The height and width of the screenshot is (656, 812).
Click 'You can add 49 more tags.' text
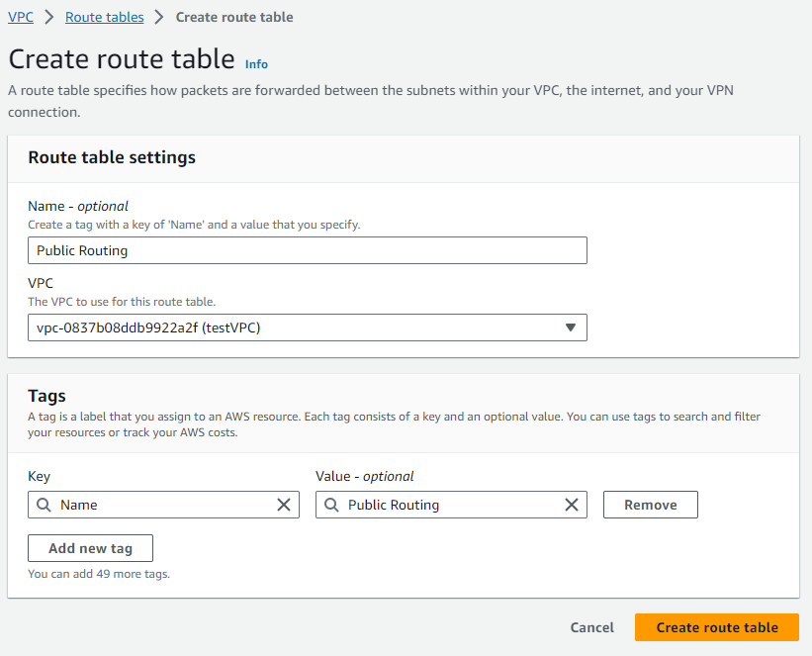(x=99, y=574)
